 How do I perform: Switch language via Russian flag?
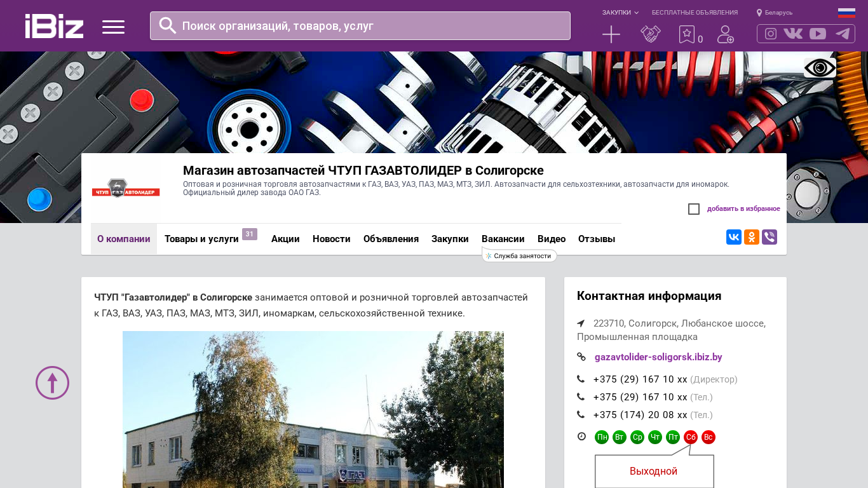coord(846,13)
